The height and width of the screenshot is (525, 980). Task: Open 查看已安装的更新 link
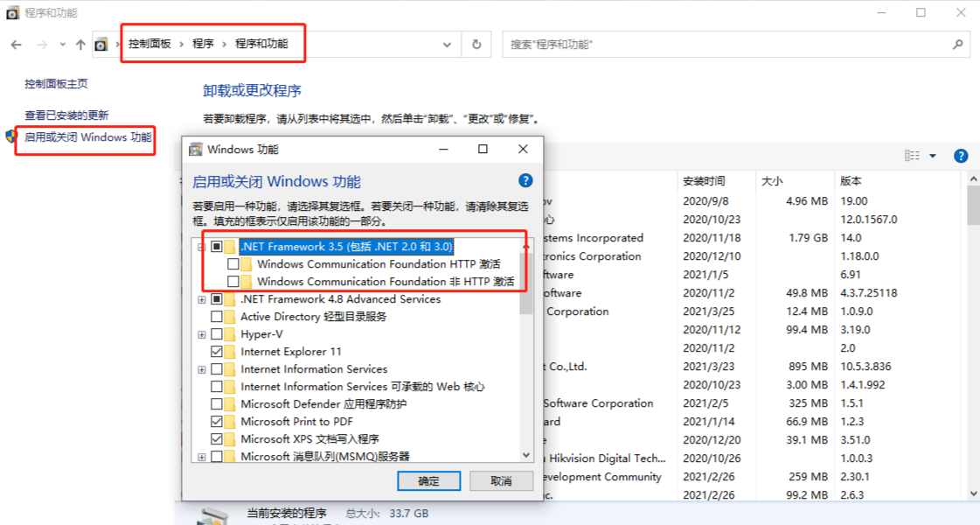[66, 115]
